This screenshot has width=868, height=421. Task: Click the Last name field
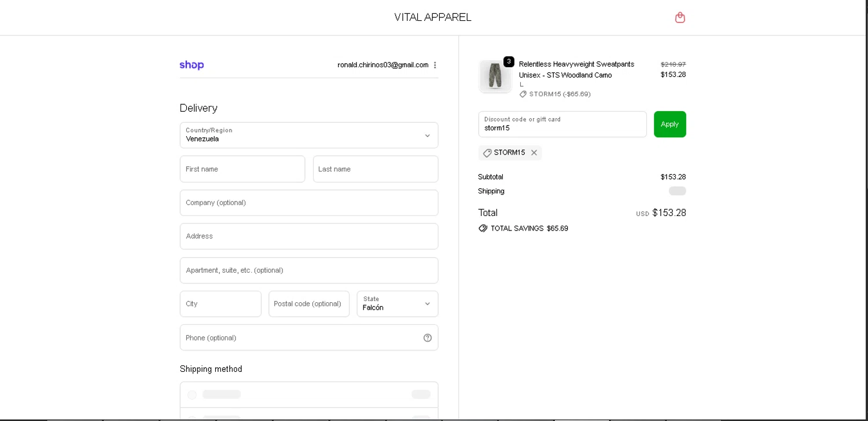coord(376,169)
